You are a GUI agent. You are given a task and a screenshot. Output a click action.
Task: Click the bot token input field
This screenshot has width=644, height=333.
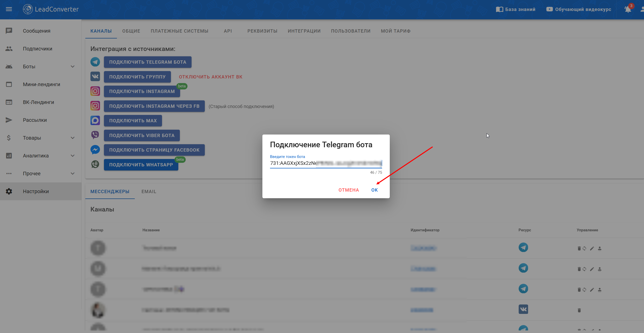(x=326, y=163)
